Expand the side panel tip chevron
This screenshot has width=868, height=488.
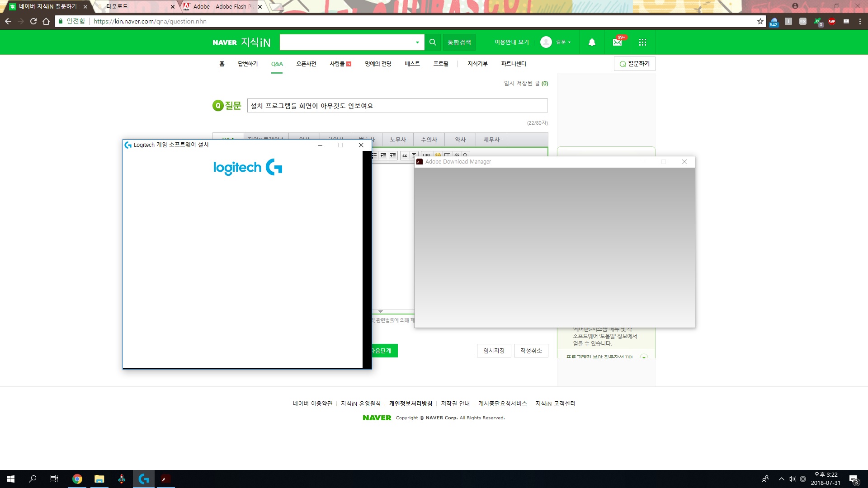[644, 357]
